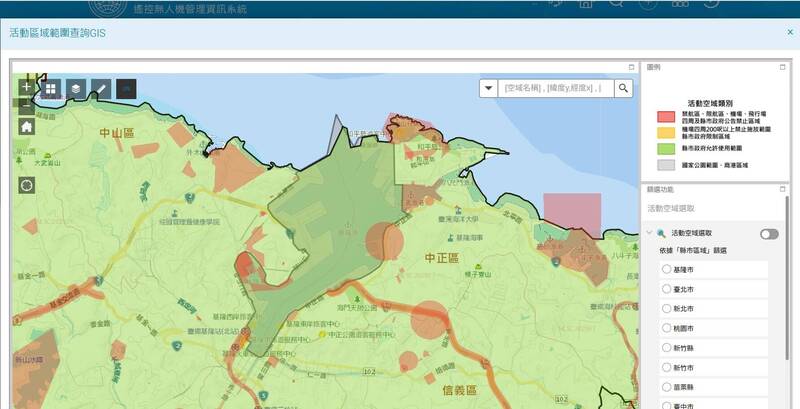
Task: Maximize the map panel
Action: click(x=632, y=67)
